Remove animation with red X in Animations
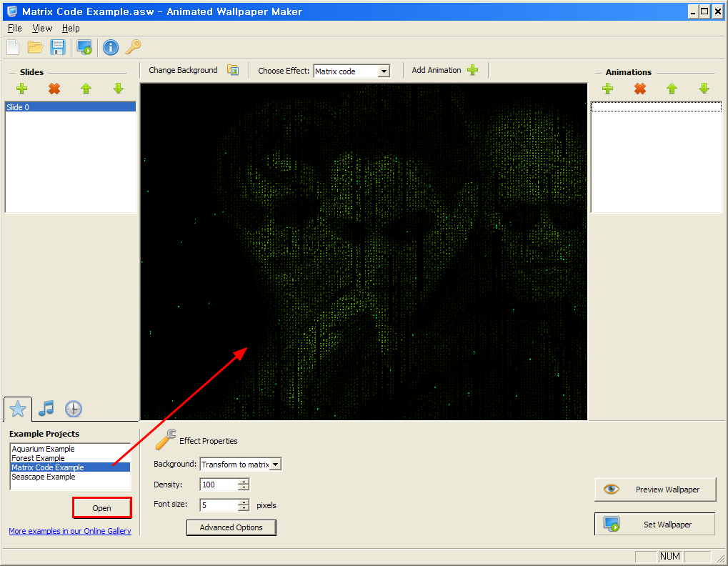 pos(640,88)
